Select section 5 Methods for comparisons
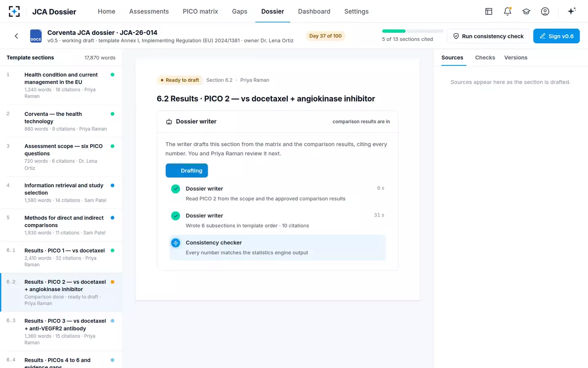This screenshot has width=588, height=368. 61,225
